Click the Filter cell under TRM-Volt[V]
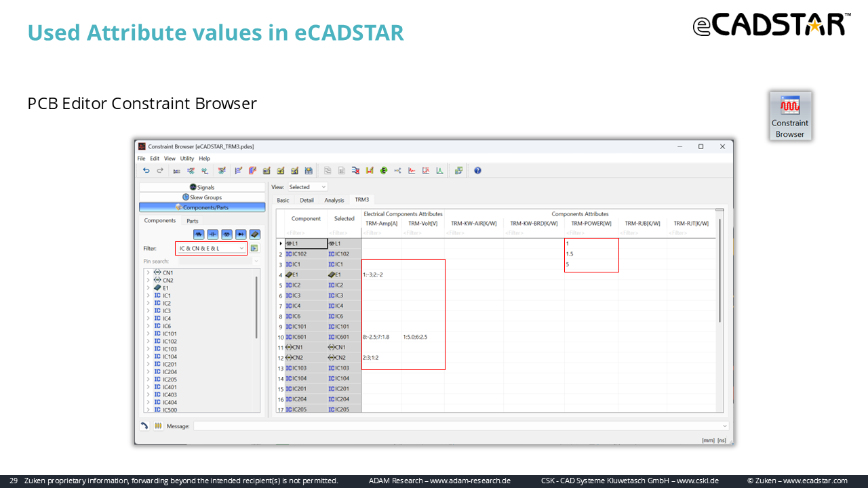Image resolution: width=868 pixels, height=488 pixels. (423, 233)
